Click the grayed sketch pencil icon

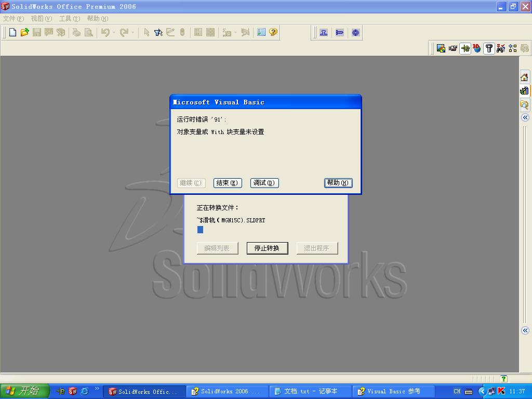(x=170, y=33)
